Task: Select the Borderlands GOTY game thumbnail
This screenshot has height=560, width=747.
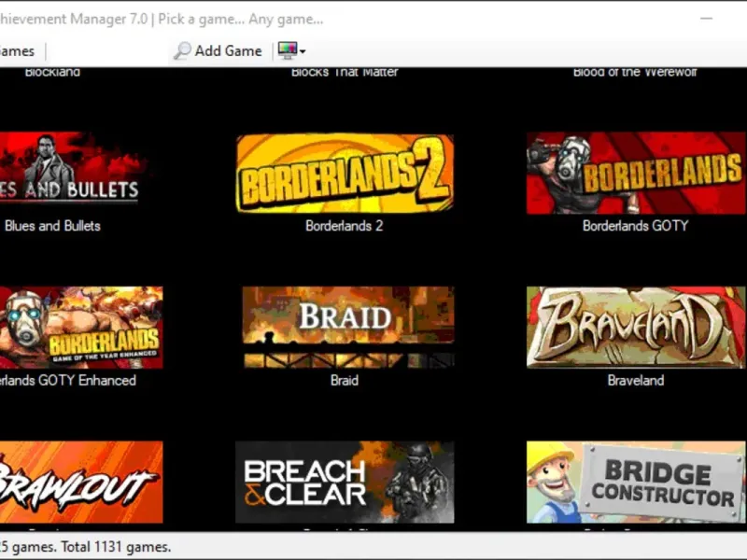Action: pyautogui.click(x=636, y=174)
